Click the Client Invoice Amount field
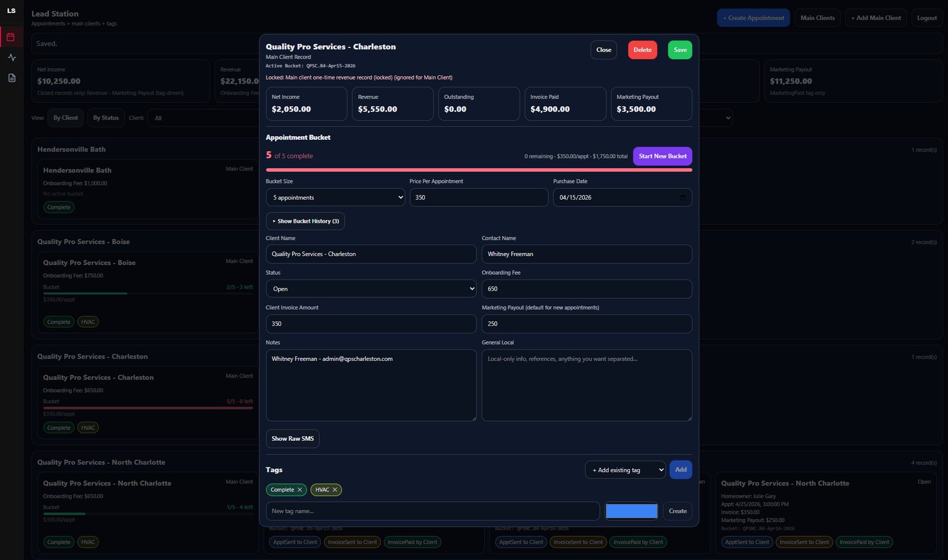This screenshot has width=948, height=560. (371, 324)
